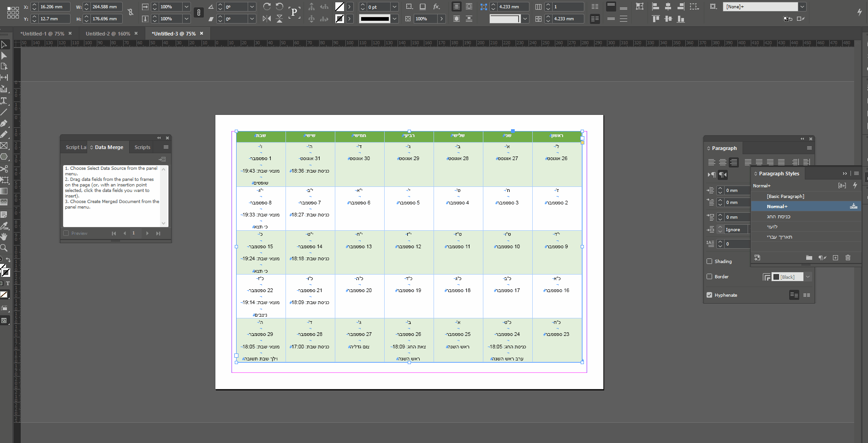Click the align right paragraph icon
The height and width of the screenshot is (443, 868).
point(734,162)
